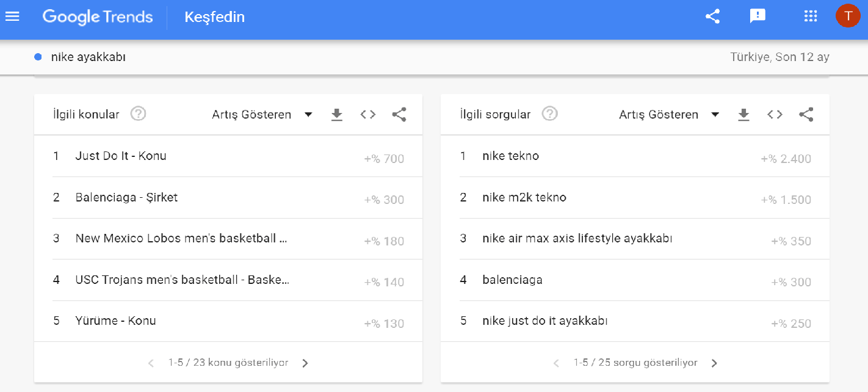Click the embed code icon for İlgili konular

pyautogui.click(x=367, y=114)
